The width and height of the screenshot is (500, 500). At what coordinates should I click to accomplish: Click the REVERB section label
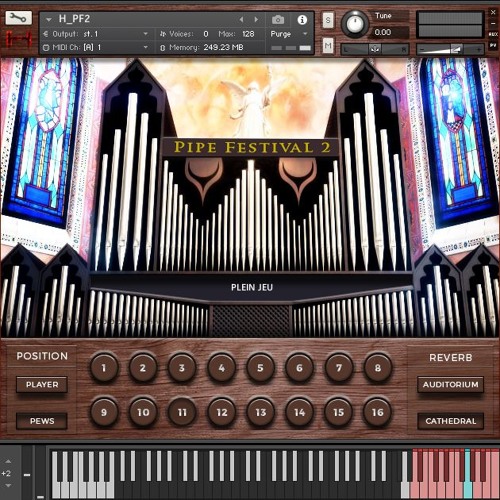451,358
